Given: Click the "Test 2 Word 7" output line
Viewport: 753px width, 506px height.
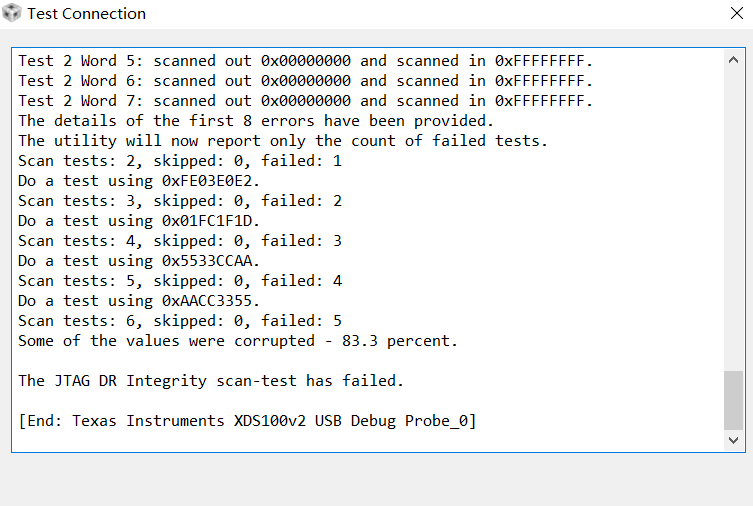Looking at the screenshot, I should 305,101.
